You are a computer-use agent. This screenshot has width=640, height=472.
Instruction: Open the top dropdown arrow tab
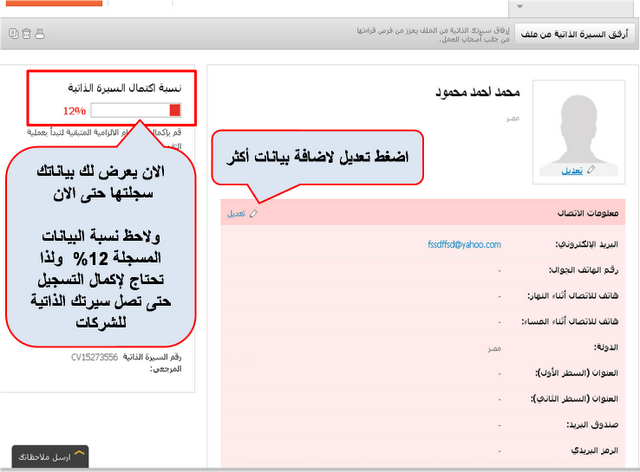point(520,7)
